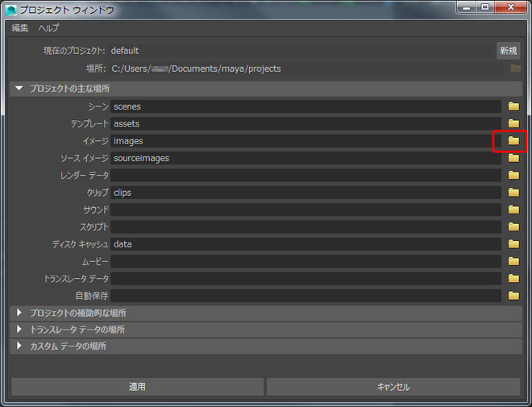Open folder browser for イメージ (images) row
This screenshot has height=407, width=532.
tap(513, 141)
